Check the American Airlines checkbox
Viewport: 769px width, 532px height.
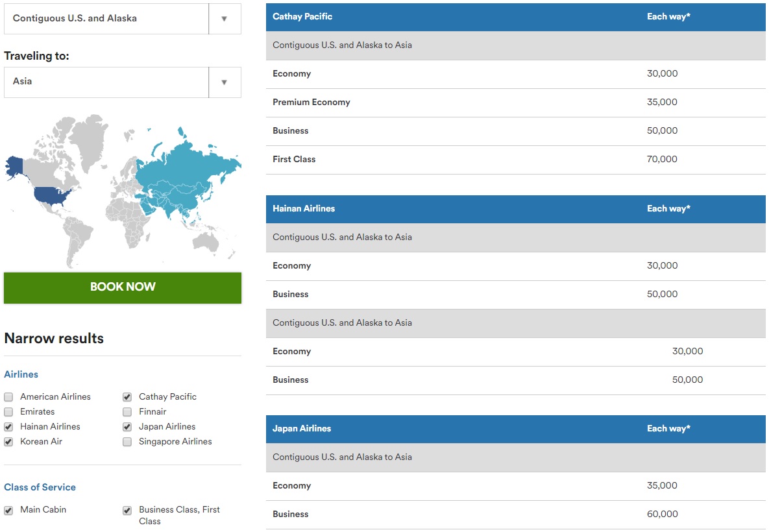[x=8, y=397]
